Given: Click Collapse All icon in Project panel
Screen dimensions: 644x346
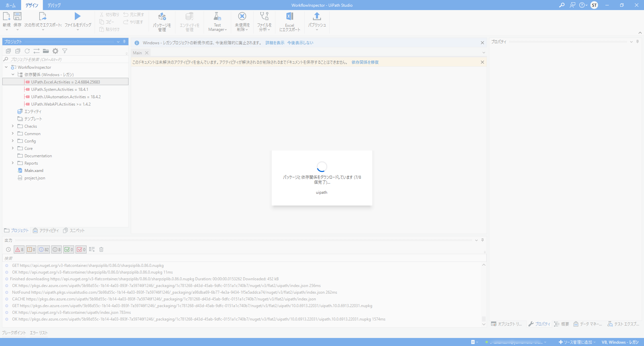Looking at the screenshot, I should coord(18,51).
